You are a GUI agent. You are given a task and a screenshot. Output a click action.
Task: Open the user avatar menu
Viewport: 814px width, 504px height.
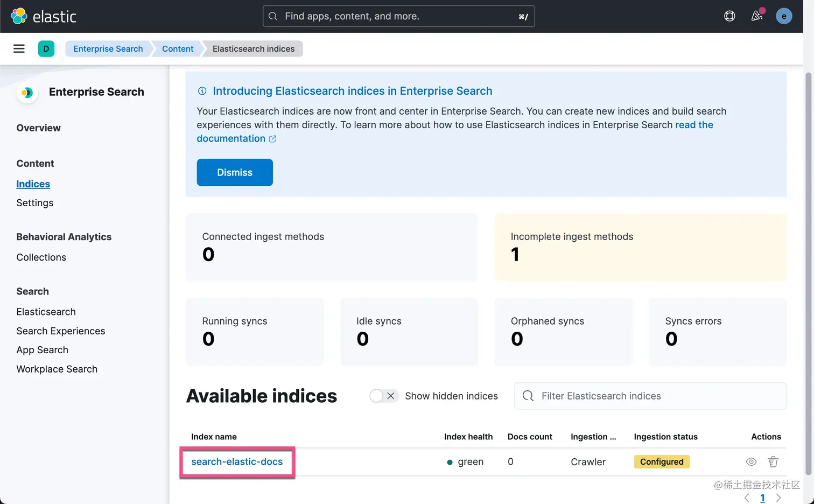[x=784, y=16]
